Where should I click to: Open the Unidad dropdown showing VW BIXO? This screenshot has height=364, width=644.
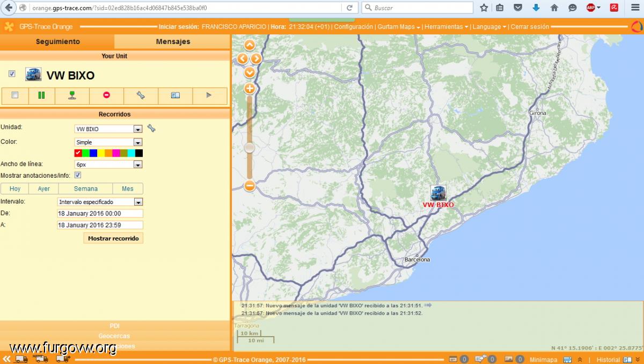(x=108, y=129)
